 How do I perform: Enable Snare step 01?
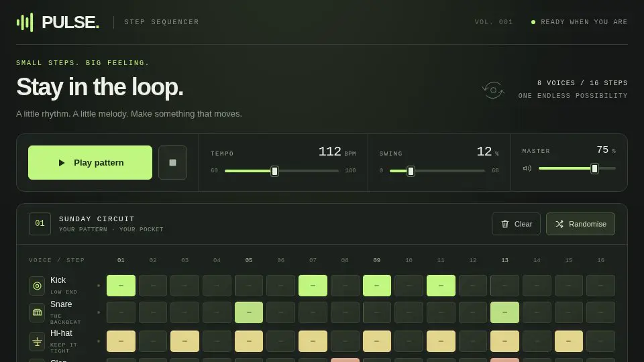pyautogui.click(x=121, y=312)
